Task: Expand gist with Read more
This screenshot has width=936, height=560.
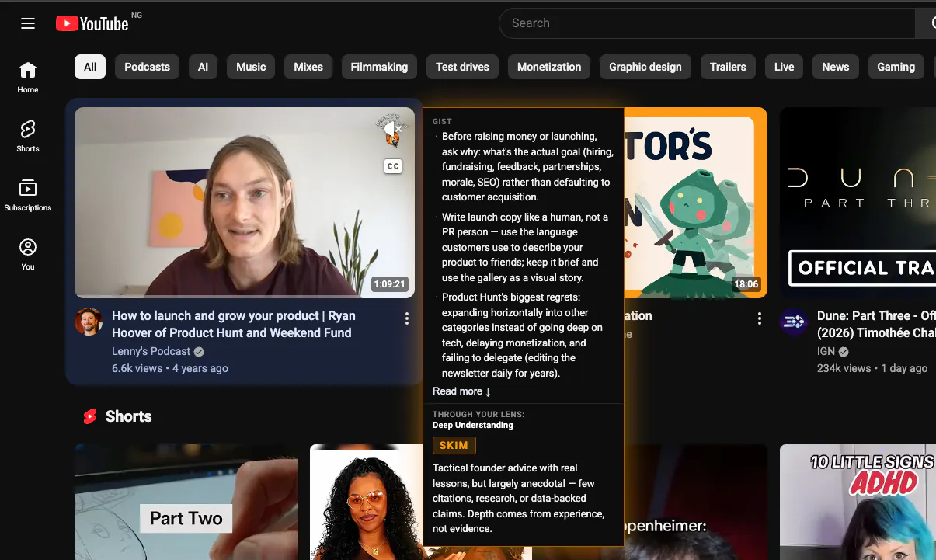Action: point(461,391)
